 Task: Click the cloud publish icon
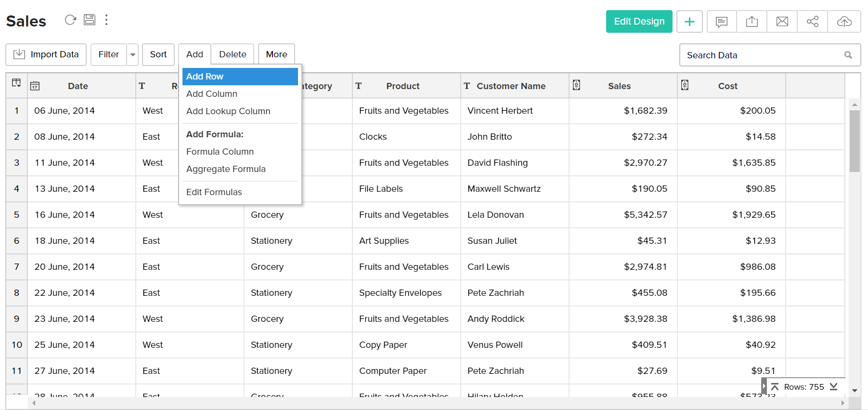[844, 22]
